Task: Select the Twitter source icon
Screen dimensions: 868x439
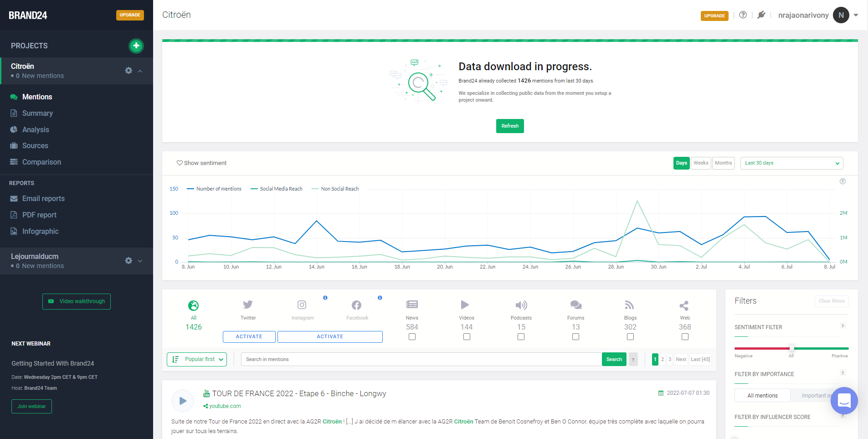Action: (x=248, y=305)
